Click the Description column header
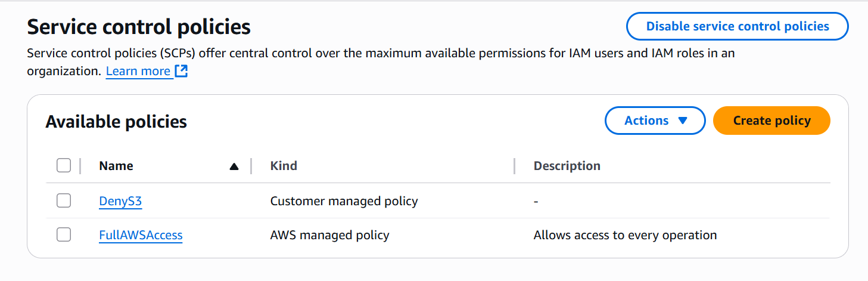868x281 pixels. pyautogui.click(x=567, y=166)
